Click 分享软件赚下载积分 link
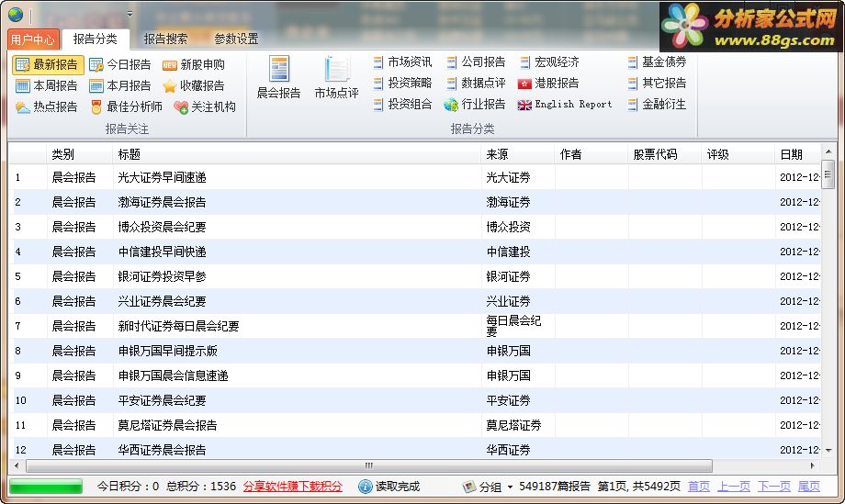The image size is (845, 504). (x=293, y=487)
